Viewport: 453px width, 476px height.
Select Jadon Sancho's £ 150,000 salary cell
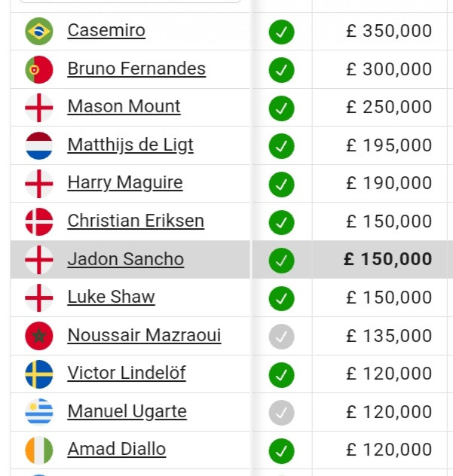tap(379, 259)
